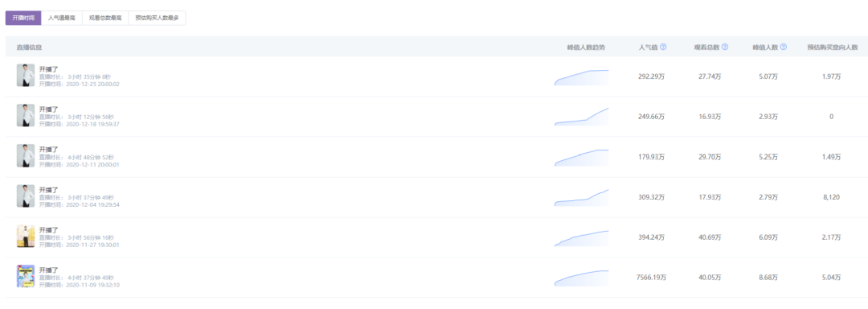Select the 预估购买人数最多 tab
868x309 pixels.
(157, 18)
